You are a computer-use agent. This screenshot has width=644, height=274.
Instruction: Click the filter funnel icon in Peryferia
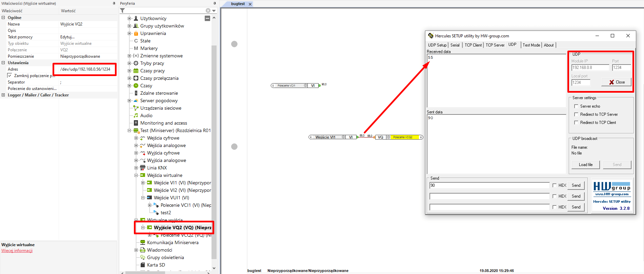pos(123,11)
